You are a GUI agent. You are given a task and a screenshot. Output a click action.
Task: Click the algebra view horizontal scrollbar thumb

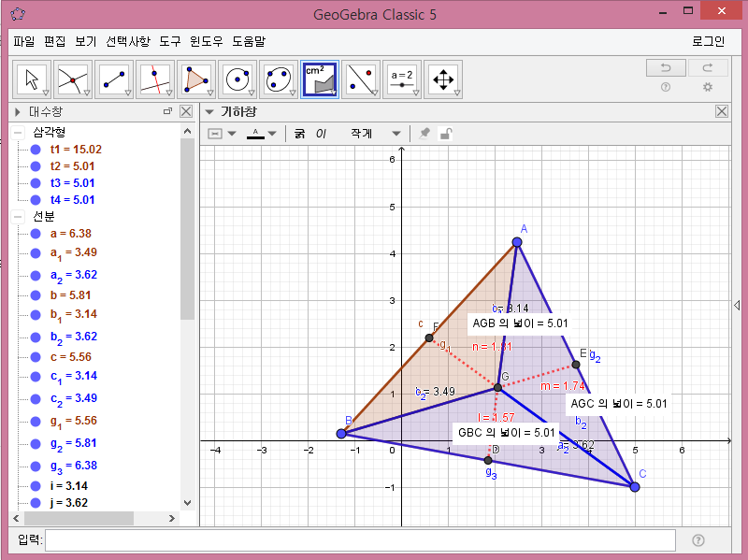point(79,518)
